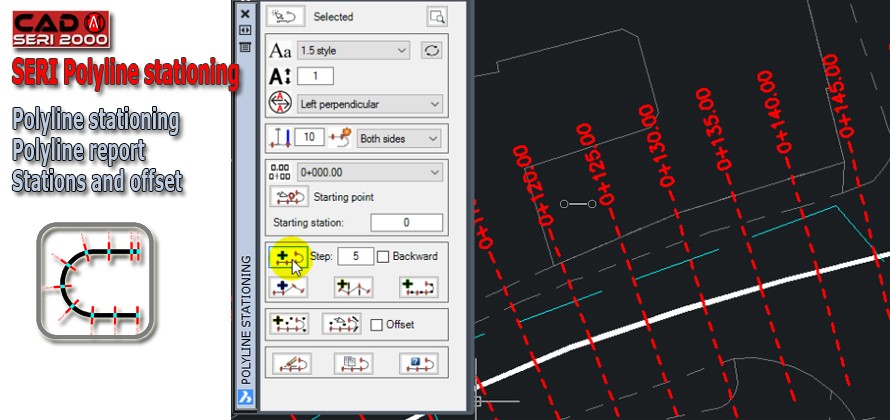Click the BricsCAD logo at palette bottom
This screenshot has width=890, height=420.
[245, 397]
